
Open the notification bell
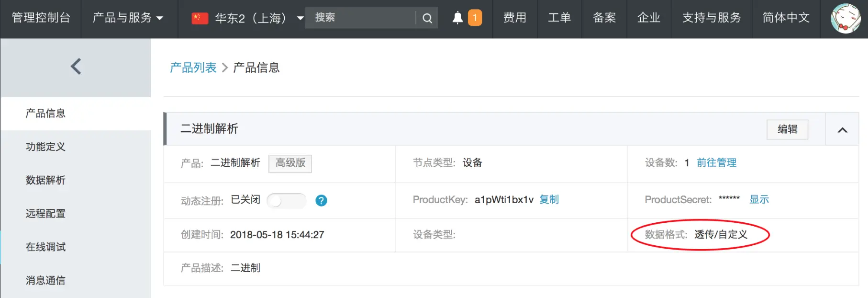(x=457, y=18)
